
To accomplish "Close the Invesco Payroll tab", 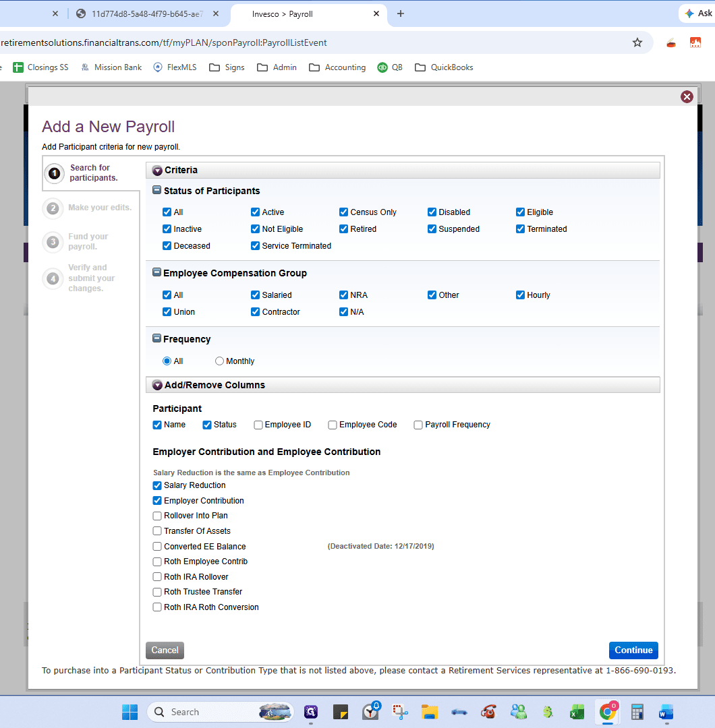I will [376, 14].
